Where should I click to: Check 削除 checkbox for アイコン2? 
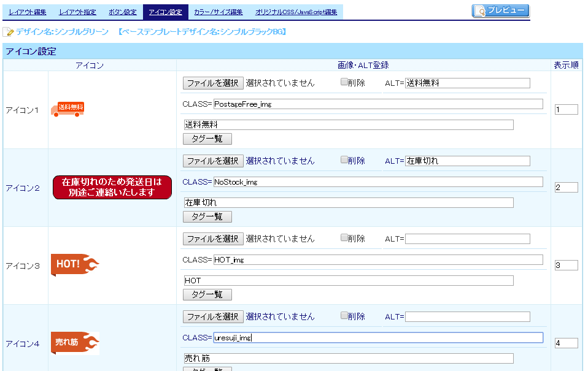click(344, 159)
